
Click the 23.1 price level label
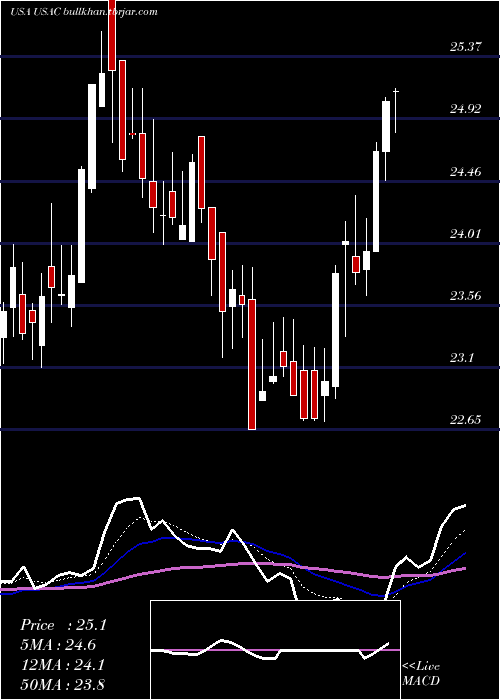tap(462, 357)
